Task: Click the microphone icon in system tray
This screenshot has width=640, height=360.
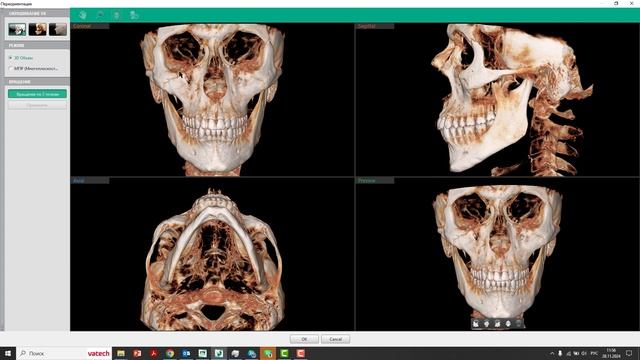Action: [560, 353]
